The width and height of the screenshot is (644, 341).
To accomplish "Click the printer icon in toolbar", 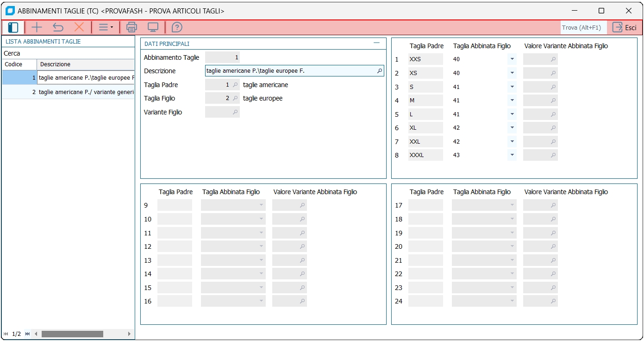I will [x=131, y=27].
